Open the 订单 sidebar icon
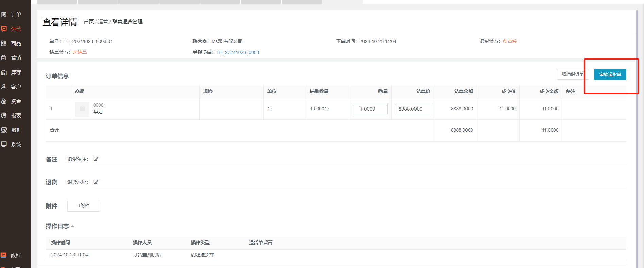This screenshot has width=644, height=268. click(x=4, y=15)
